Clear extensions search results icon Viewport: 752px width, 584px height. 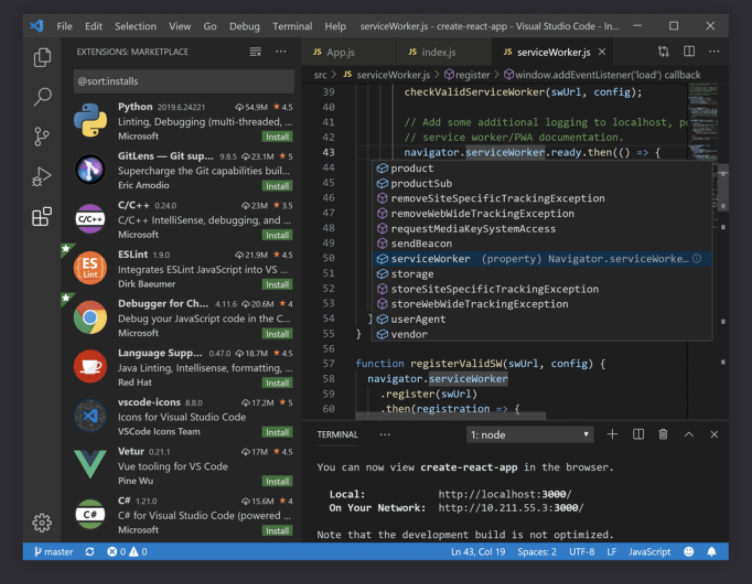click(255, 52)
